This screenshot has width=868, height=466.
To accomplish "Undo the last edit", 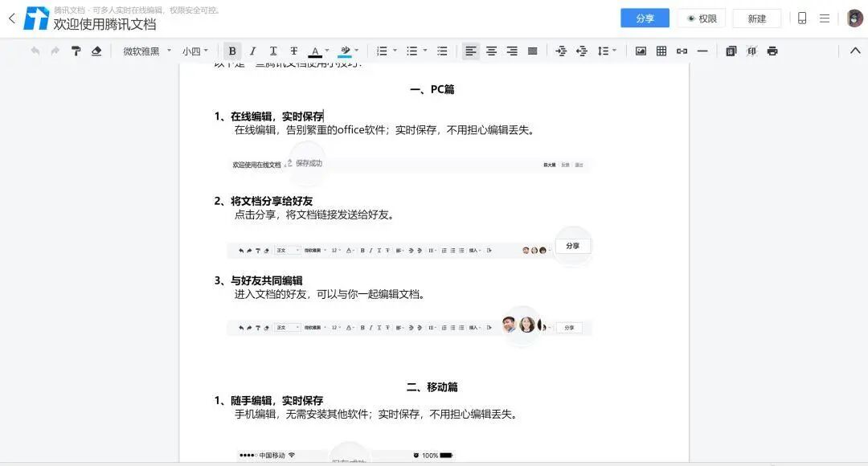I will click(35, 51).
